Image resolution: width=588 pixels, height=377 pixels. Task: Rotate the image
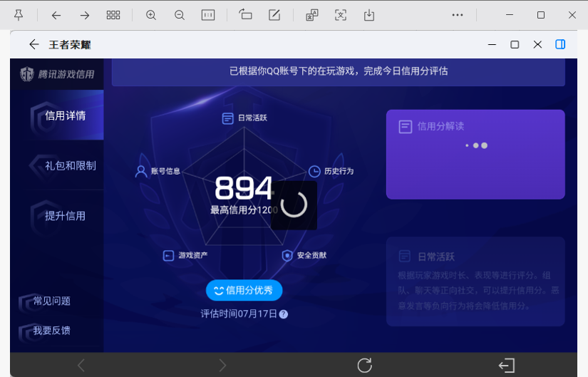point(246,15)
